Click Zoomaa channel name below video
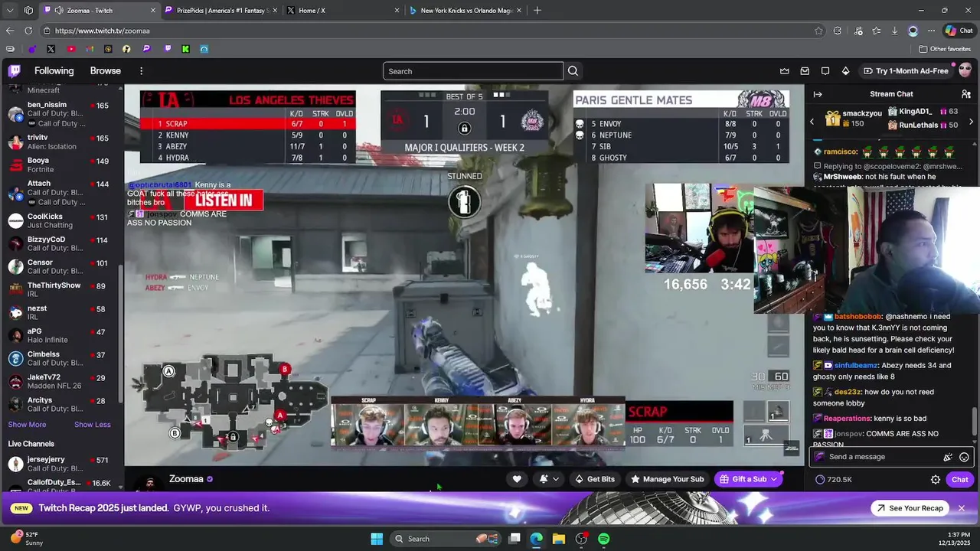Screen dimensions: 980x551 pos(186,479)
